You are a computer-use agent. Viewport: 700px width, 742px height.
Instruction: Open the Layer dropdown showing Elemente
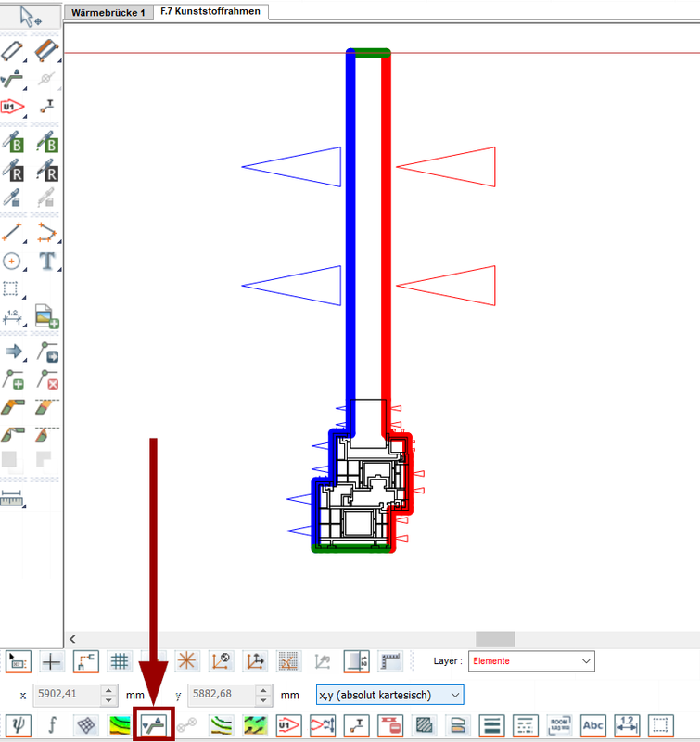tap(531, 661)
